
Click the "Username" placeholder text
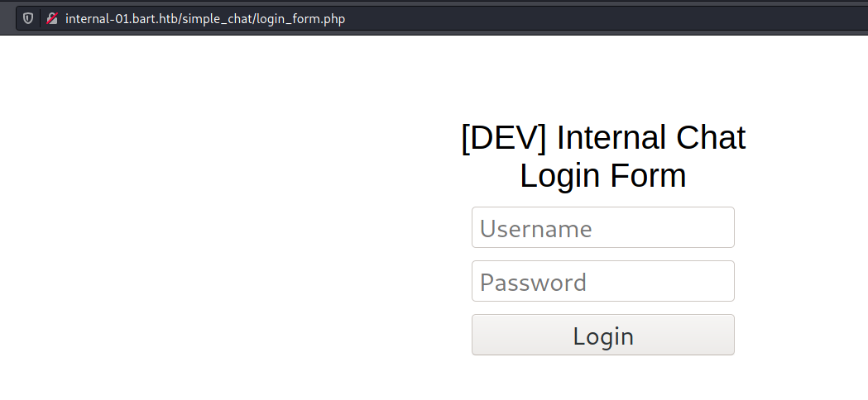(x=536, y=228)
